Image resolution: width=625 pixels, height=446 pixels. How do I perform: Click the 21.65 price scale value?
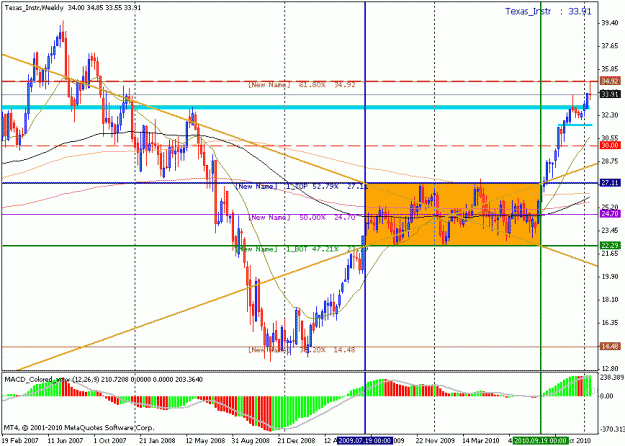[611, 253]
